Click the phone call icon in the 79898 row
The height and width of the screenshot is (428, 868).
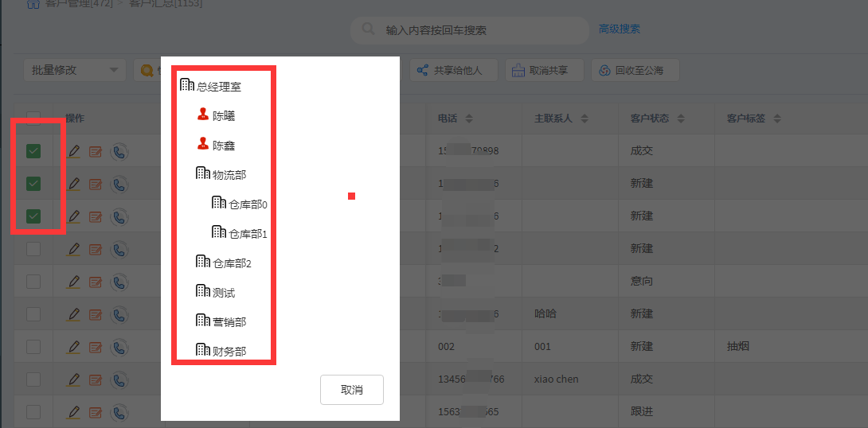pyautogui.click(x=119, y=151)
